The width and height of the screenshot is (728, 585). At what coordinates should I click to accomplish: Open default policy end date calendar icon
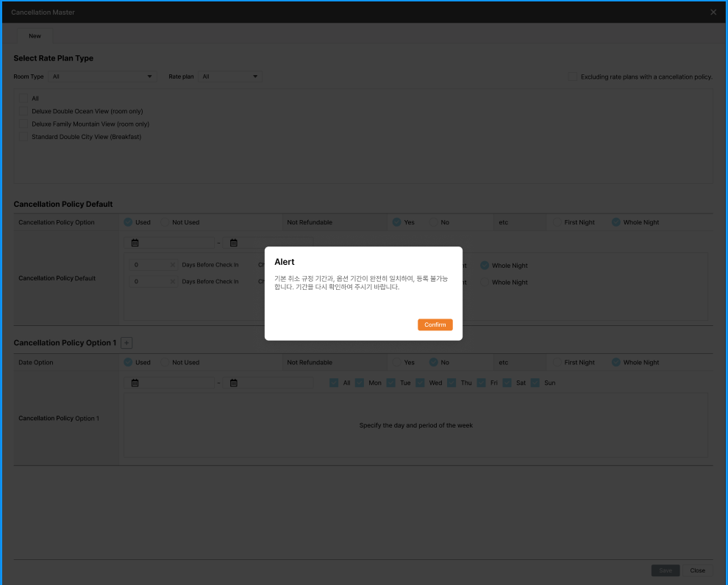point(234,243)
